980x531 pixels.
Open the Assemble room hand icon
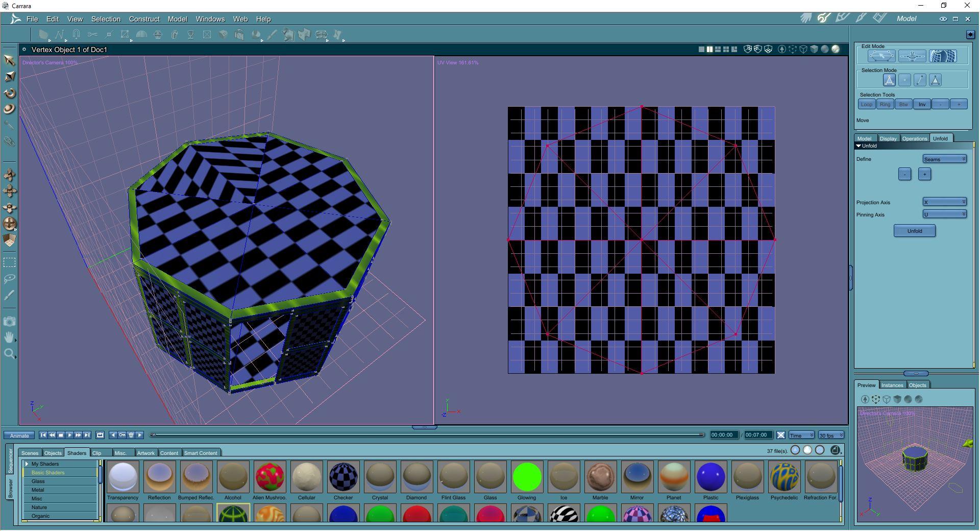coord(806,18)
